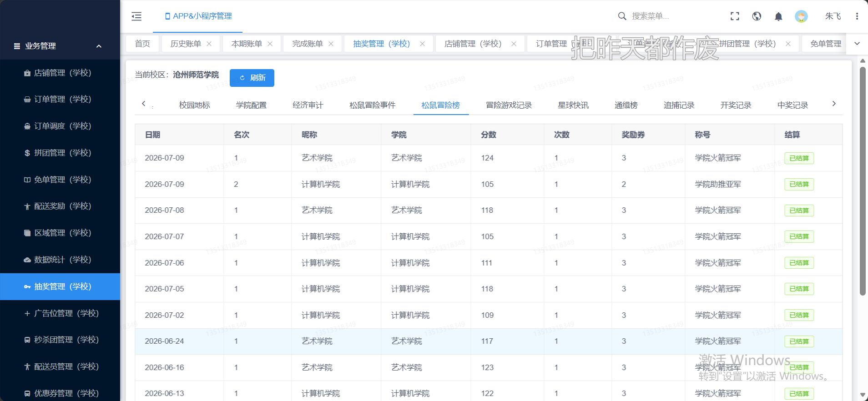Switch to the 中奖记录 tab
Image resolution: width=868 pixels, height=401 pixels.
click(792, 105)
